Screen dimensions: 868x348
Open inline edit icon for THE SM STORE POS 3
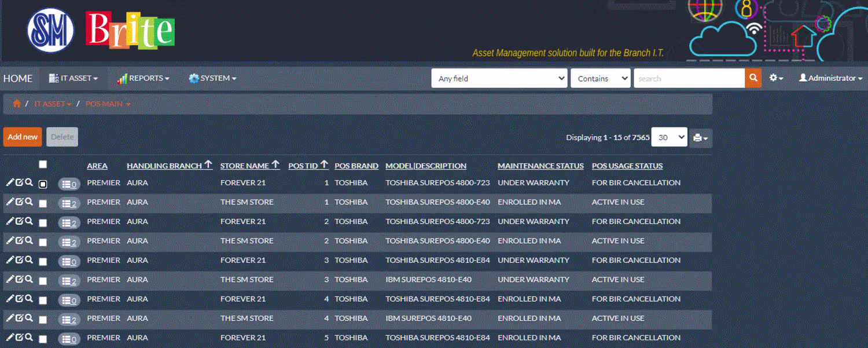pos(19,279)
